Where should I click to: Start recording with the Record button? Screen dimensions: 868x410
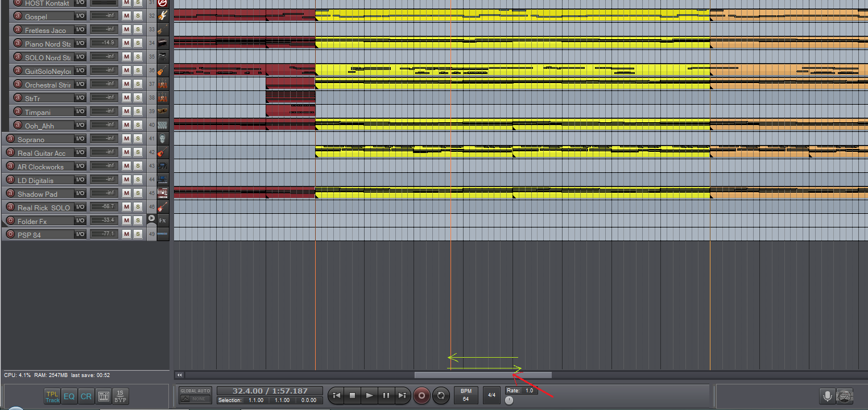point(421,395)
